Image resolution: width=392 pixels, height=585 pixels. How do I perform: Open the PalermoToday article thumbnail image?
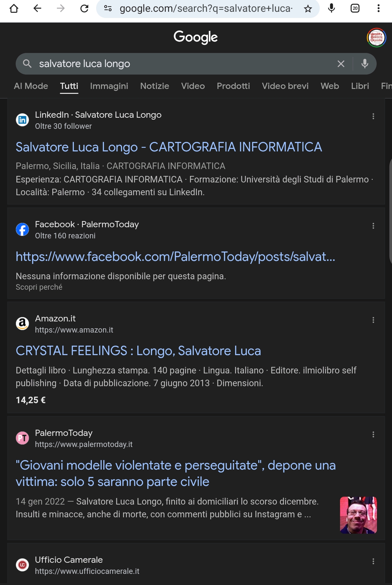358,515
